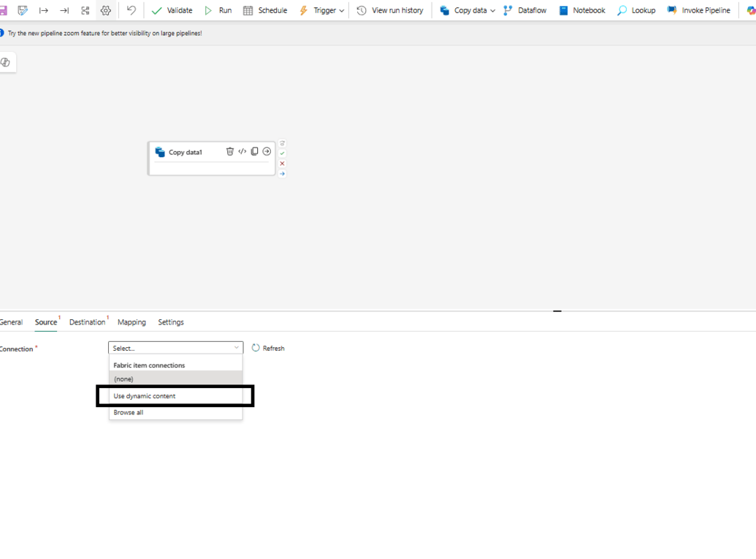
Task: Refresh the connection list
Action: [x=268, y=349]
